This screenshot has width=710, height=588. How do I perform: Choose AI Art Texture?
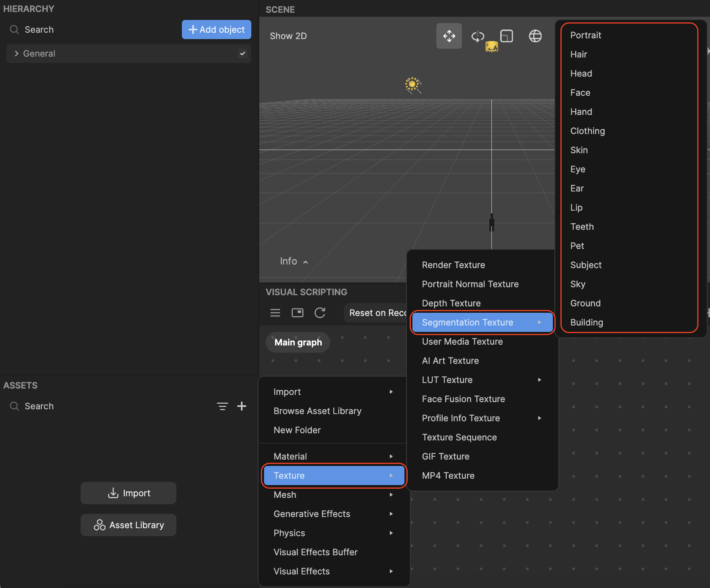tap(482, 361)
